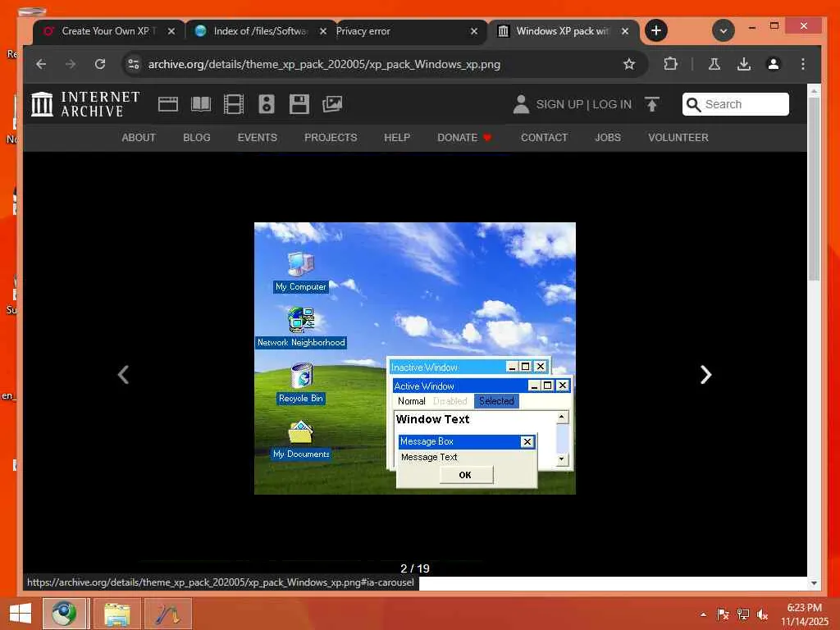Open the DONATE link

point(464,138)
